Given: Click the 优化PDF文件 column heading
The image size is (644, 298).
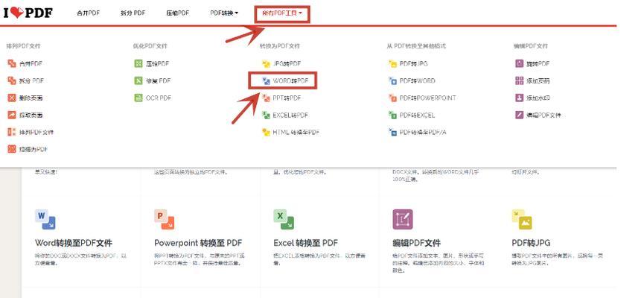Looking at the screenshot, I should (x=150, y=46).
